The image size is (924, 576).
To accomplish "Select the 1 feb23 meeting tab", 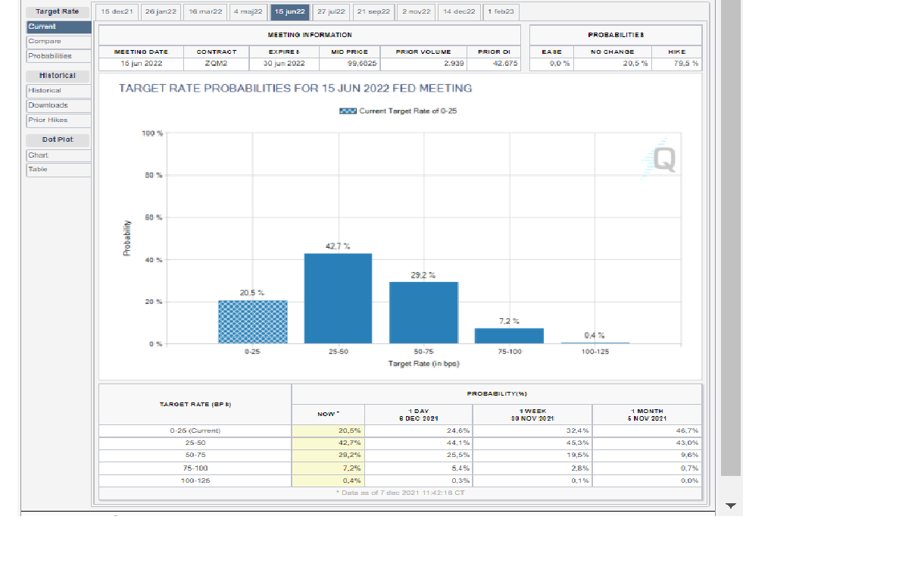I will pyautogui.click(x=501, y=12).
